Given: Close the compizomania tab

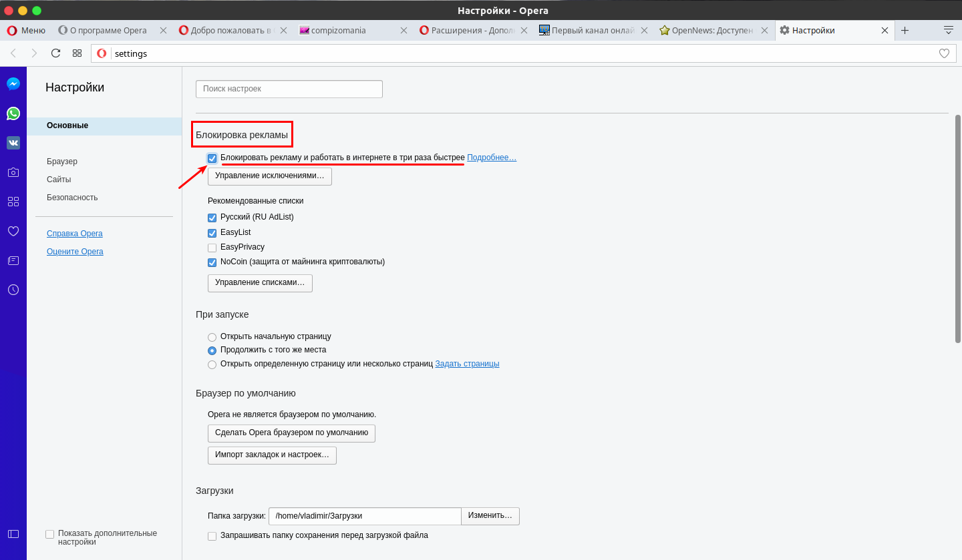Looking at the screenshot, I should click(404, 30).
